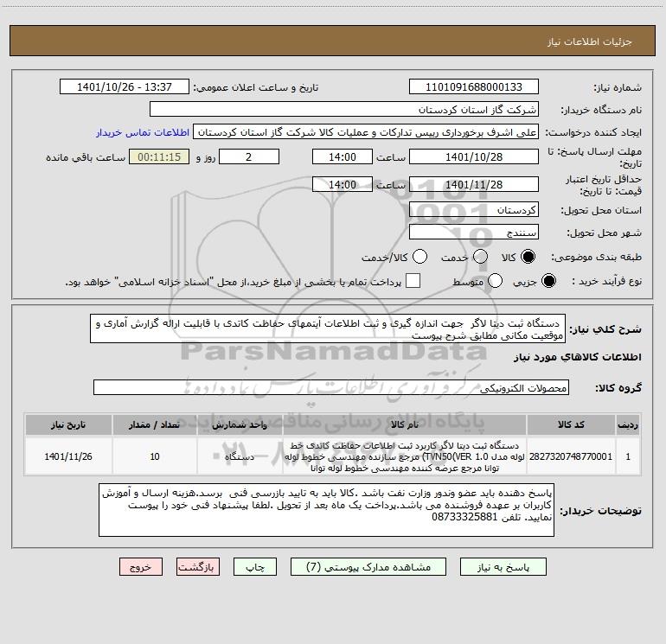Image resolution: width=666 pixels, height=644 pixels.
Task: Click the price validity time 14:00 field
Action: tap(343, 185)
